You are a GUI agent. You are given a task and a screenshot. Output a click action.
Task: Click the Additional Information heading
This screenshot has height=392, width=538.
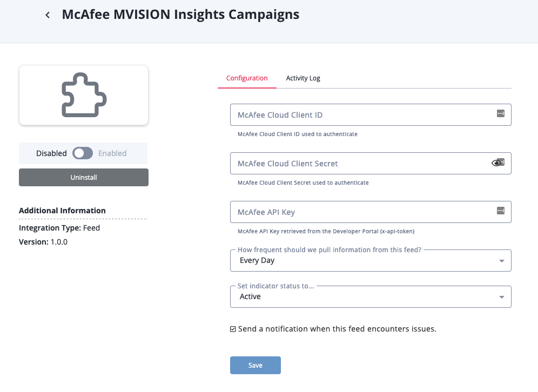[x=62, y=211]
